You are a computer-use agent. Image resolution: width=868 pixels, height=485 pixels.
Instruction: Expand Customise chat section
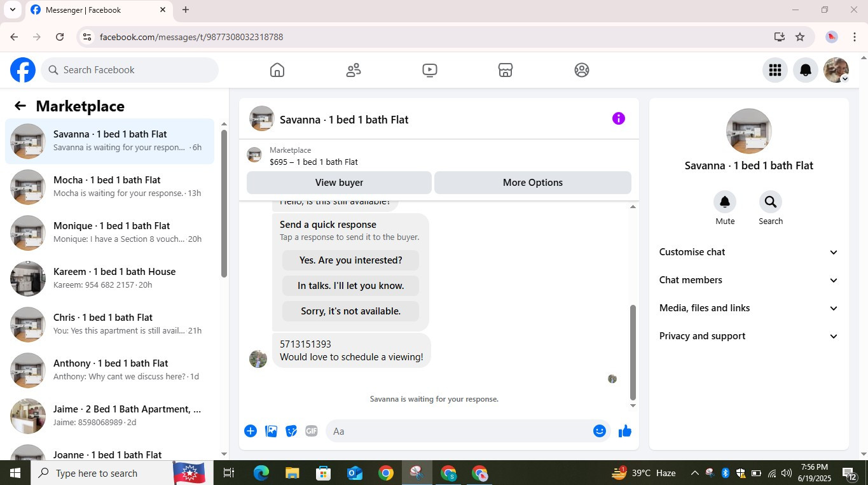[749, 252]
